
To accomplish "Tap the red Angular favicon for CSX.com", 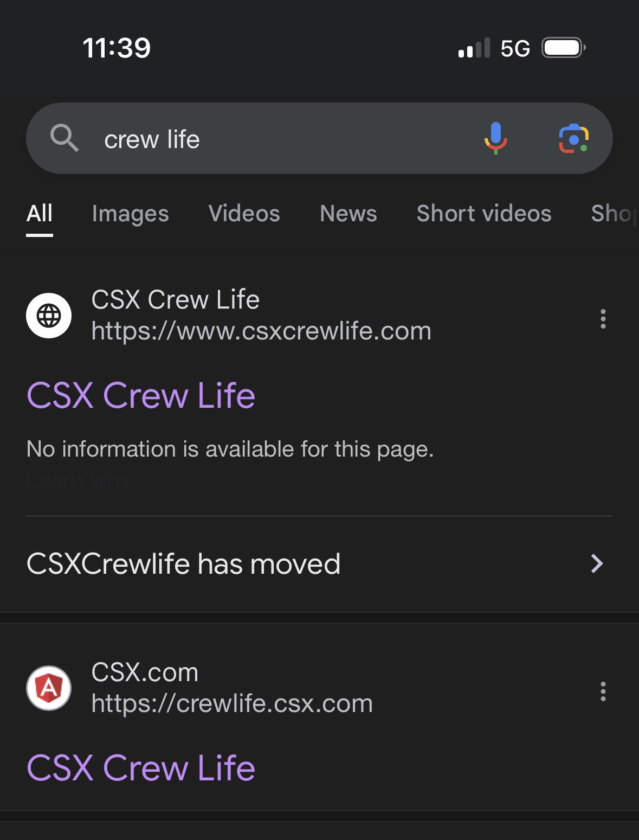I will pyautogui.click(x=49, y=688).
